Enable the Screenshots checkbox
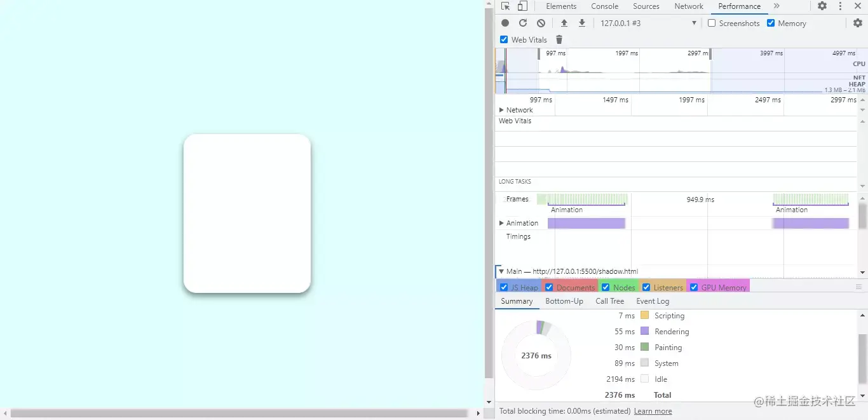 [712, 23]
